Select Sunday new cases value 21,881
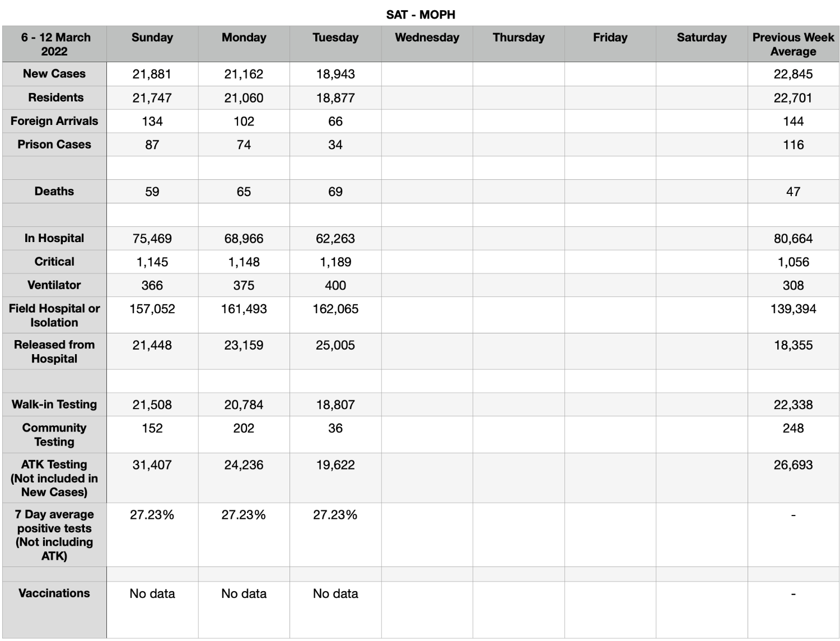840x641 pixels. click(x=152, y=74)
